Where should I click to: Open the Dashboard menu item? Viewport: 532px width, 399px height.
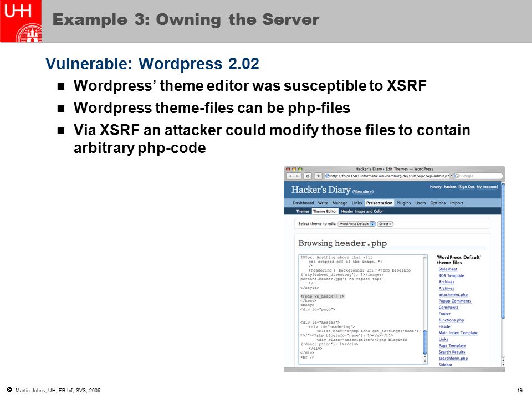tap(303, 203)
